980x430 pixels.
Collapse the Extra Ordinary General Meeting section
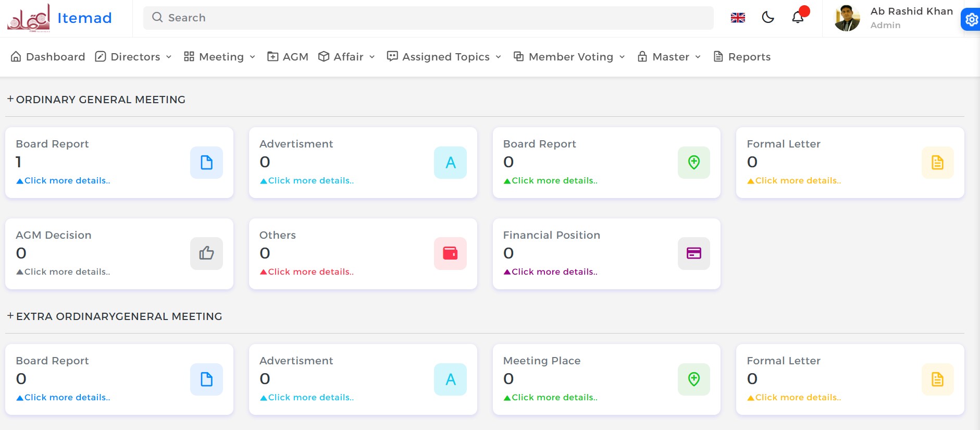tap(10, 316)
